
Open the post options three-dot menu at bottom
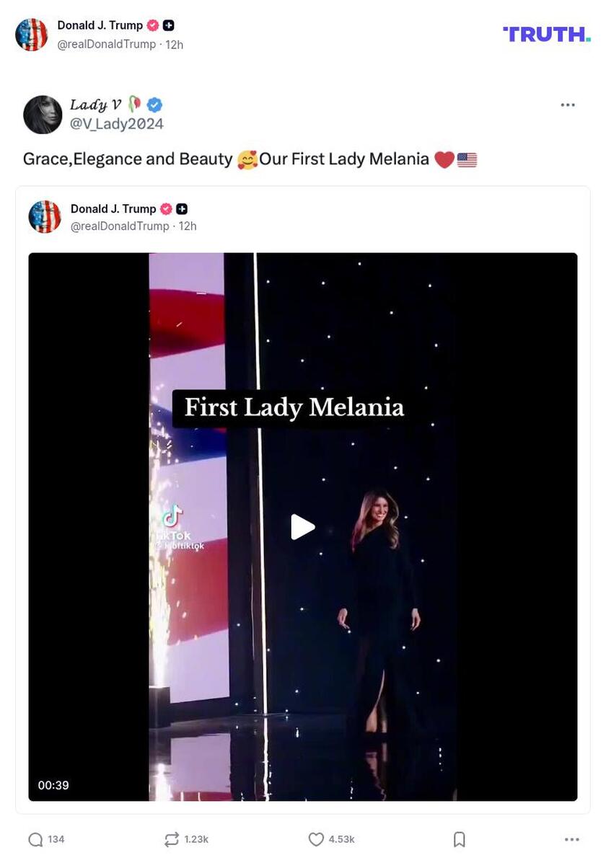tap(571, 839)
